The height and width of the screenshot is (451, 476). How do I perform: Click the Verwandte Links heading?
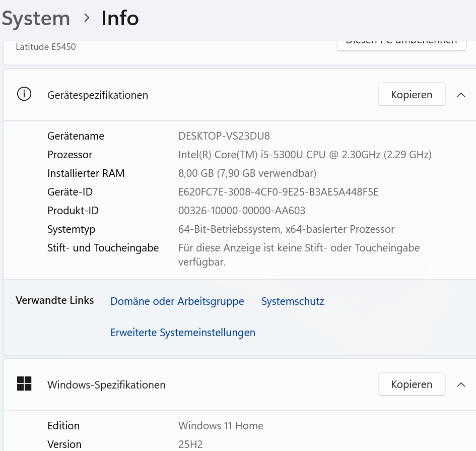click(x=54, y=300)
